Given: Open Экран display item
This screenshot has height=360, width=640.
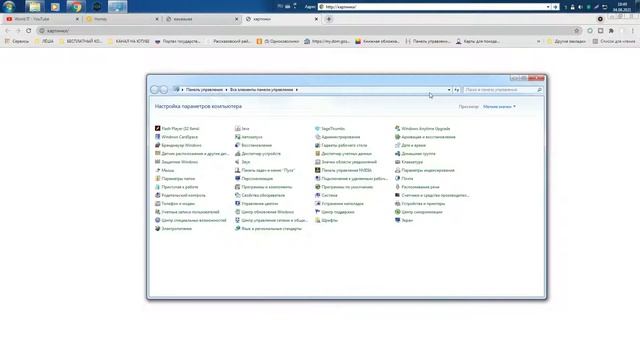Looking at the screenshot, I should 404,220.
